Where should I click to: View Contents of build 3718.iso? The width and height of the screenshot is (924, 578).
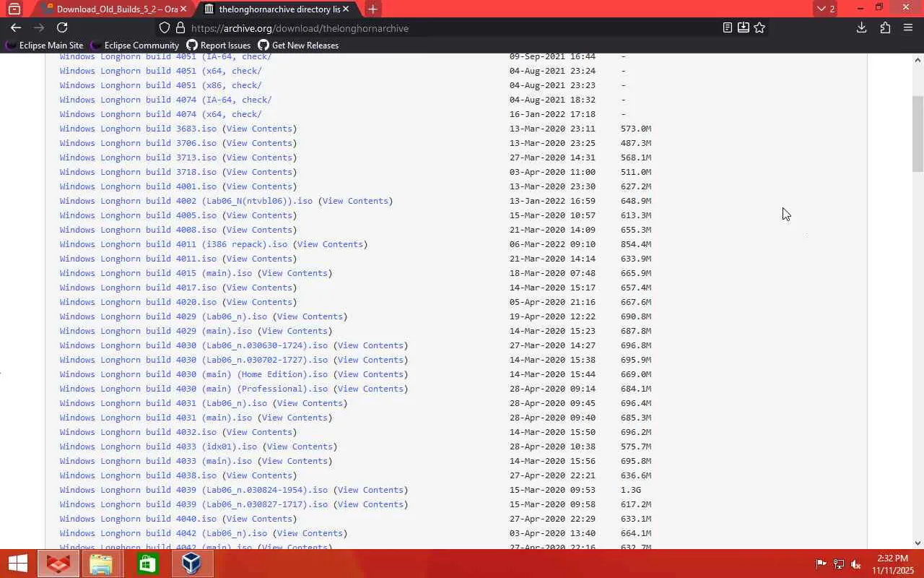[259, 172]
